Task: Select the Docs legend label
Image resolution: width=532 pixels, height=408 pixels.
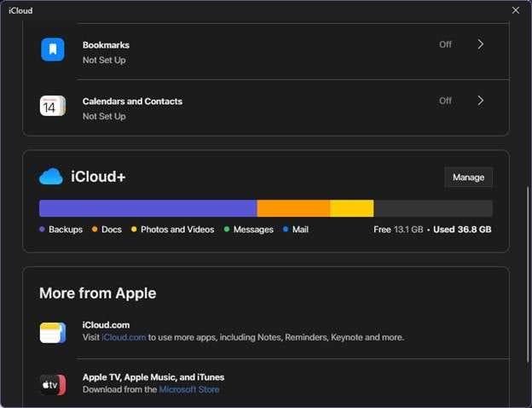Action: [x=112, y=230]
